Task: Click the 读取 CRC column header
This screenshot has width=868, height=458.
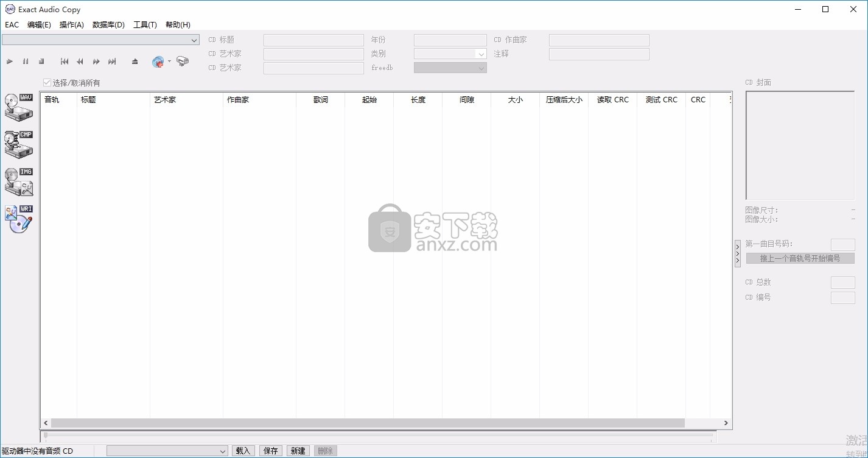Action: [x=613, y=100]
